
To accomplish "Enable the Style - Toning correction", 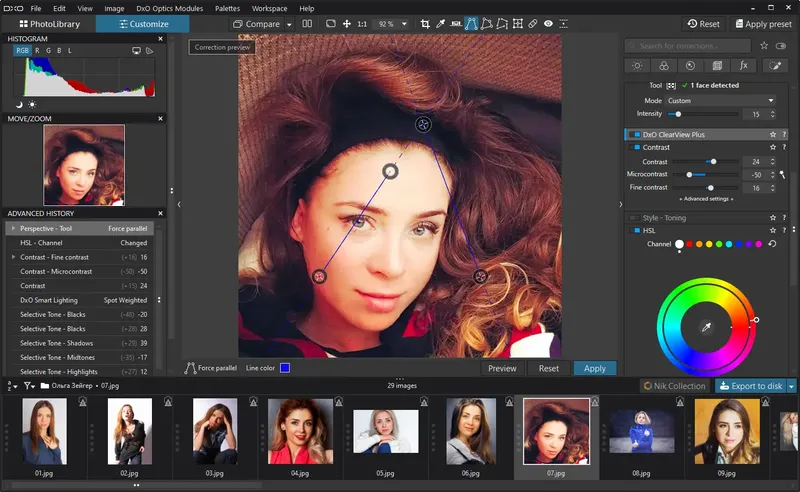I will pyautogui.click(x=633, y=217).
